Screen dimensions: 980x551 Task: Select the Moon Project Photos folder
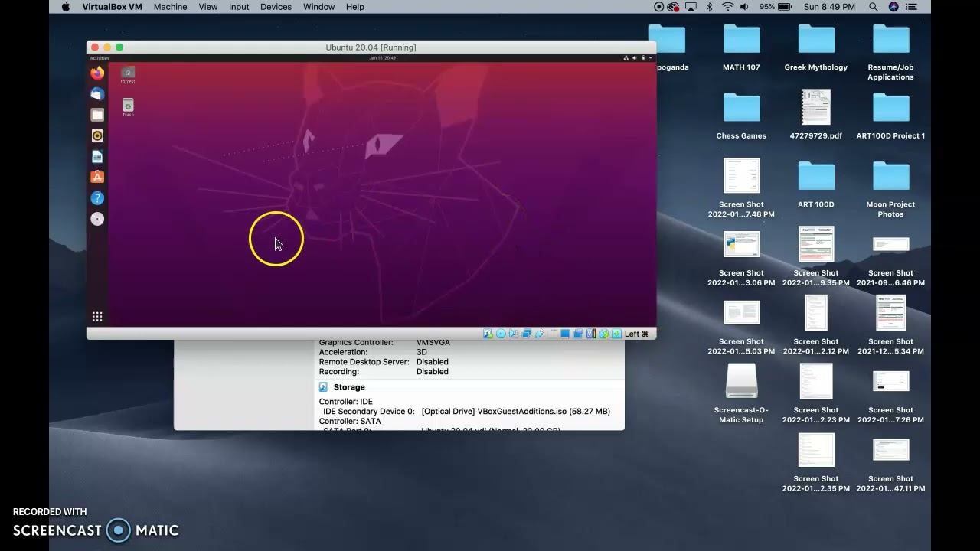[x=890, y=189]
